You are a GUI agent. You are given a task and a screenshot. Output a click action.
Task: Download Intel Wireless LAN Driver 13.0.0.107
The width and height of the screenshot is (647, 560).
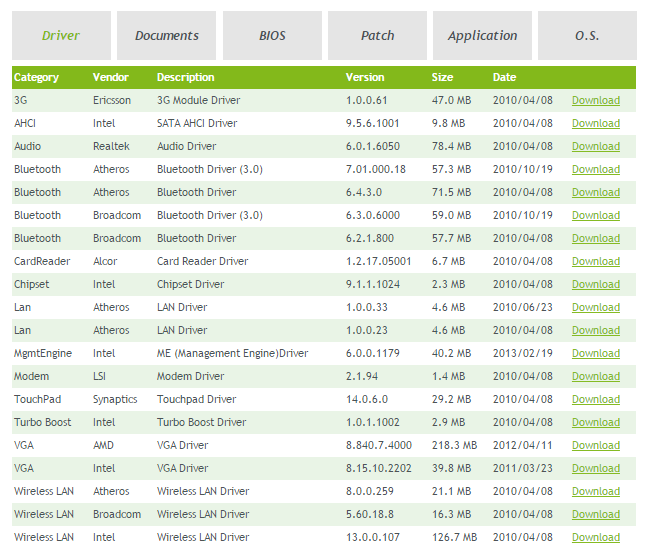596,538
